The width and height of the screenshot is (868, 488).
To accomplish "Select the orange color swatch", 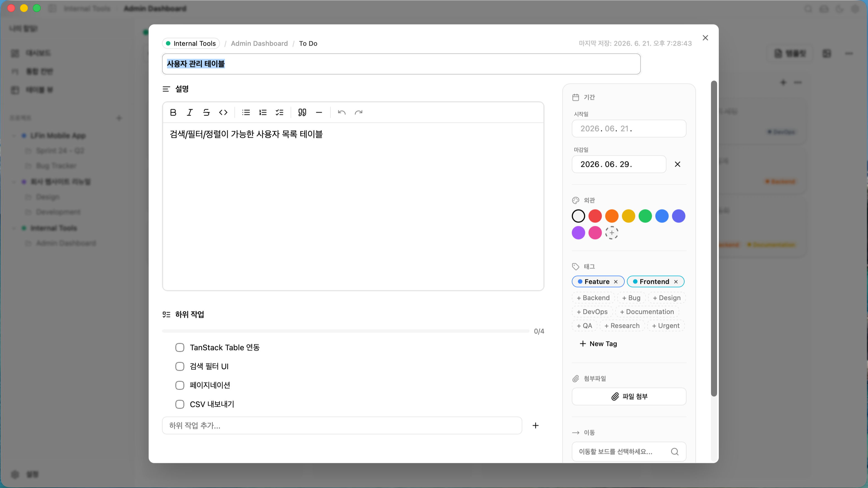I will (612, 216).
